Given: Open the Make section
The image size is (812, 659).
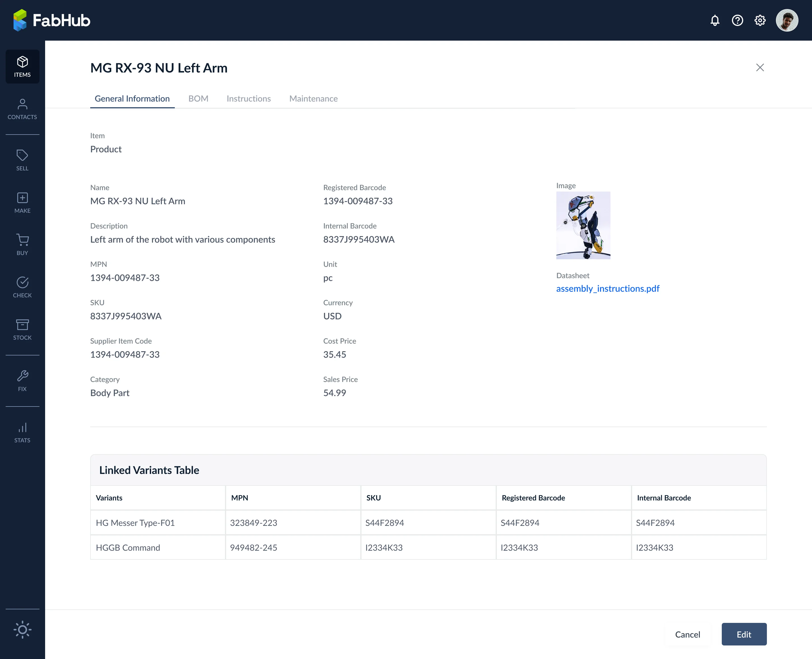Looking at the screenshot, I should 22,203.
